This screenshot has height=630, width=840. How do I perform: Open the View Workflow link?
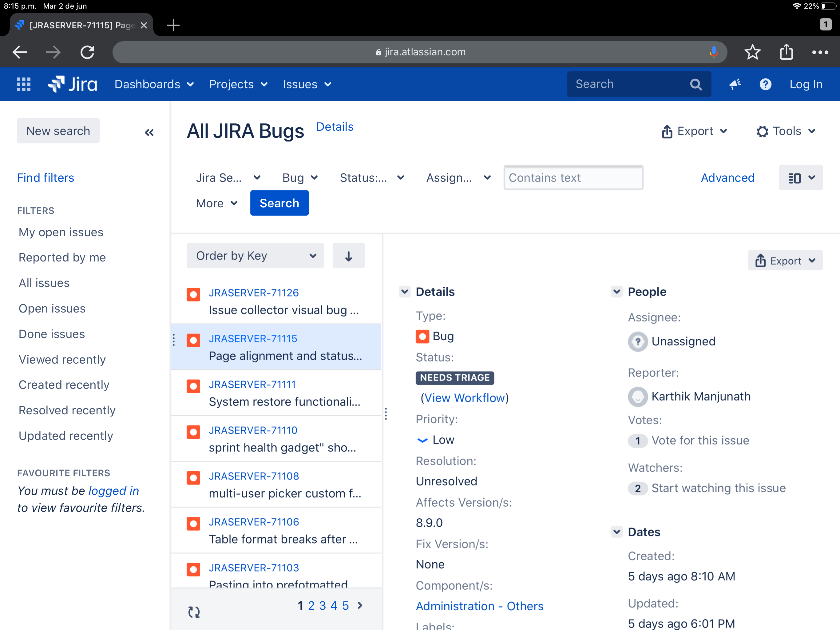[465, 397]
